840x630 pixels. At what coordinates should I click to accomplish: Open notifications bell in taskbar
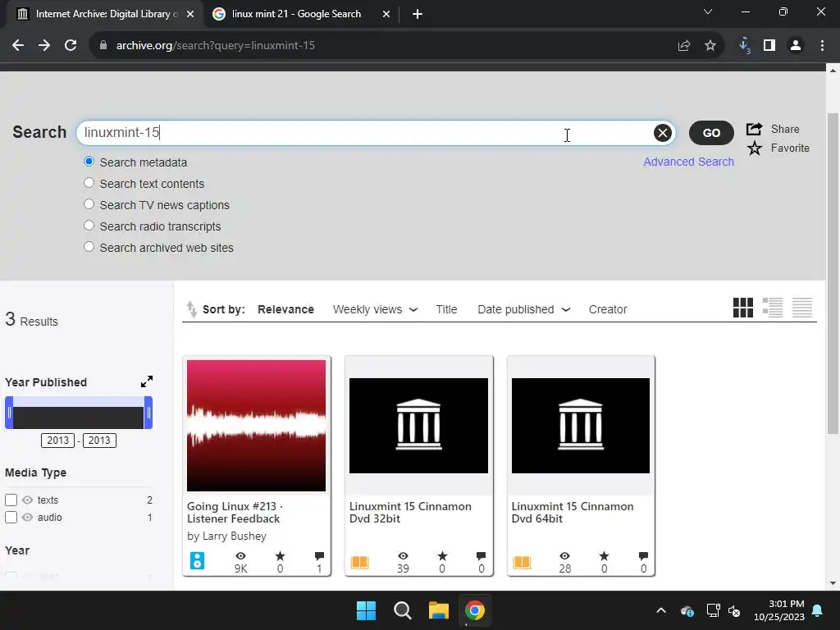pyautogui.click(x=818, y=610)
